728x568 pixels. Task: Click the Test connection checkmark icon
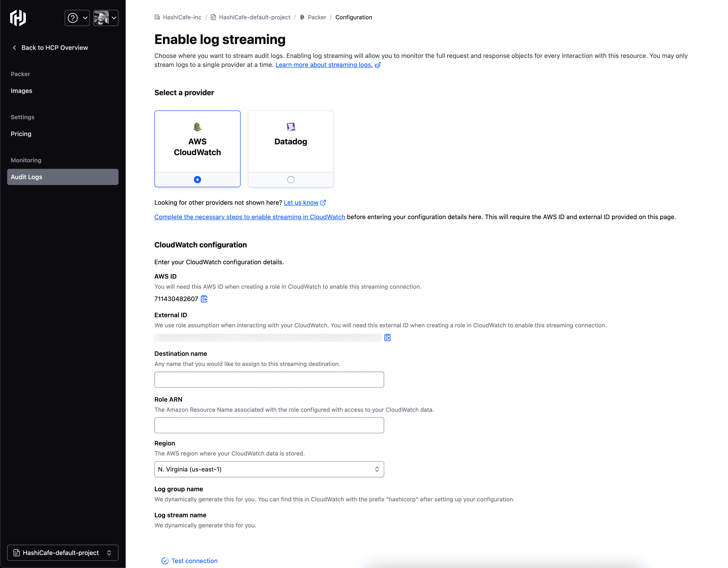[165, 561]
